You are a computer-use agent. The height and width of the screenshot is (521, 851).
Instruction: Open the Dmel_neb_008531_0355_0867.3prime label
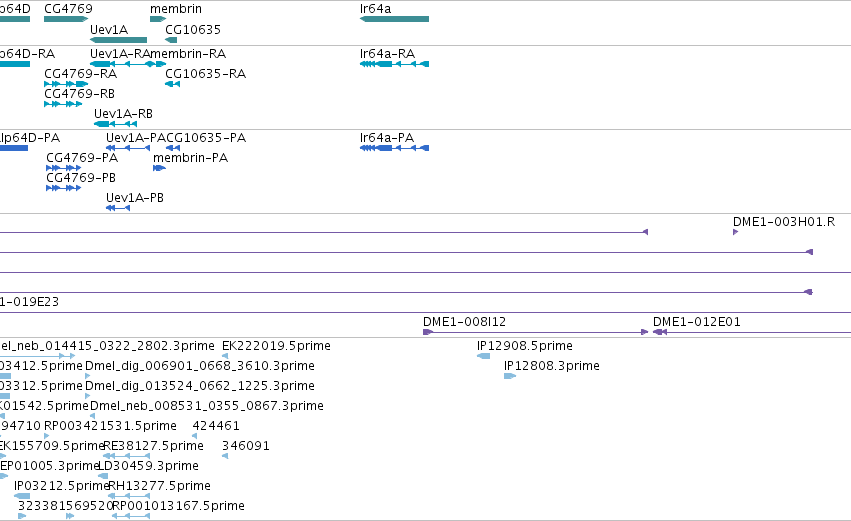[207, 406]
